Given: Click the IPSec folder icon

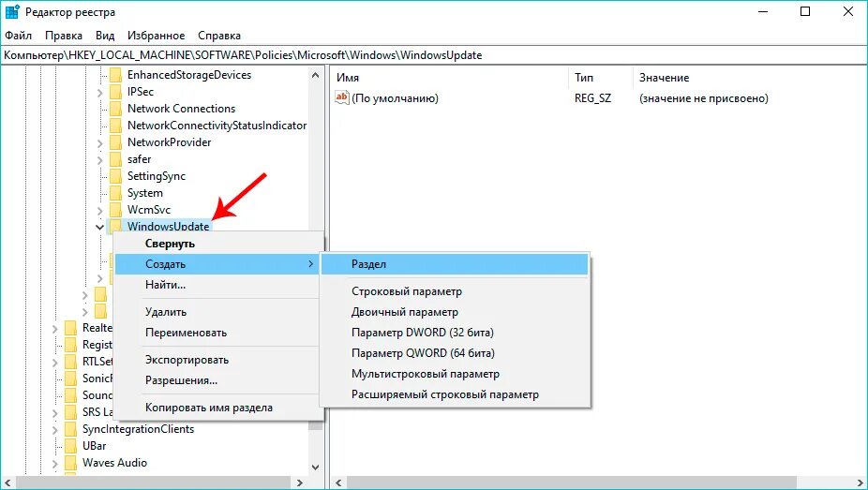Looking at the screenshot, I should pyautogui.click(x=115, y=92).
